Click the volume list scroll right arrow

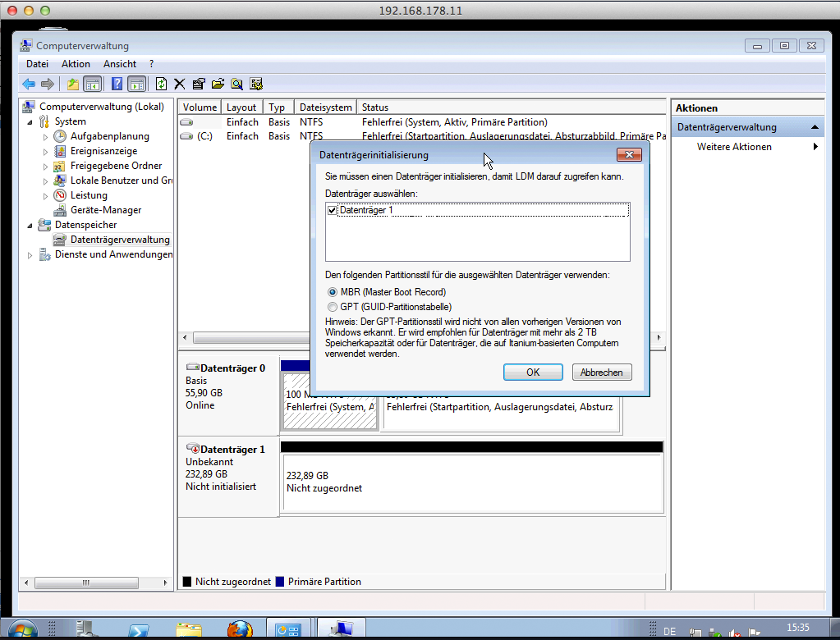coord(659,338)
